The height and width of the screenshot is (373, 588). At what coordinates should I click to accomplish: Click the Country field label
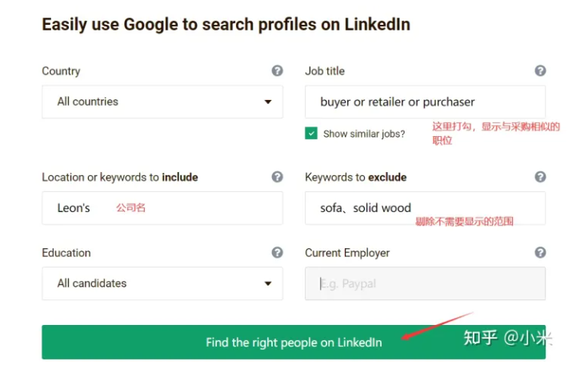click(61, 71)
